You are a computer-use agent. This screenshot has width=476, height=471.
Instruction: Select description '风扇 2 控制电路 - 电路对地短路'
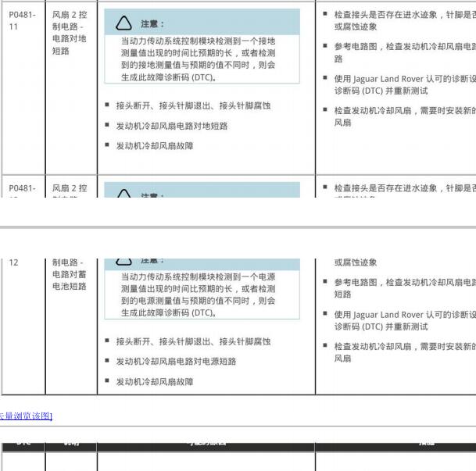click(70, 33)
